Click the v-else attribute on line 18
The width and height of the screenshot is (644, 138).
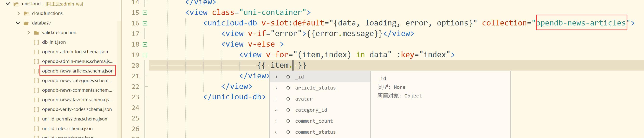tap(261, 44)
